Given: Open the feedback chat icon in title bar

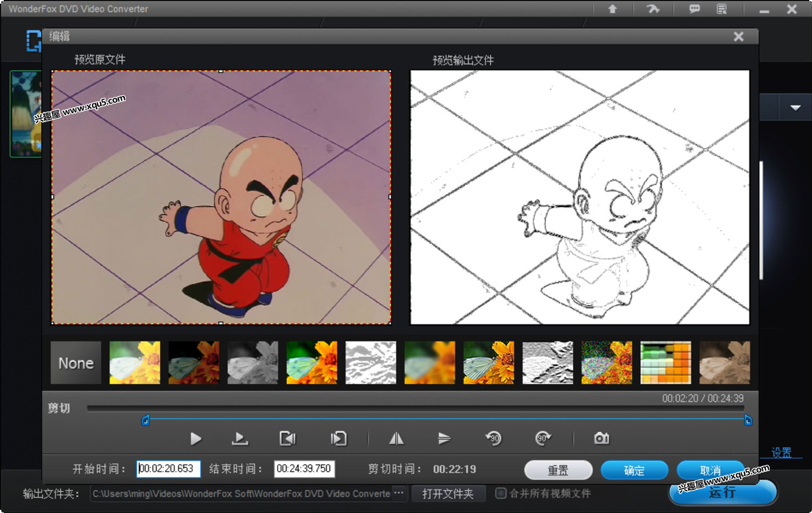Looking at the screenshot, I should 694,9.
